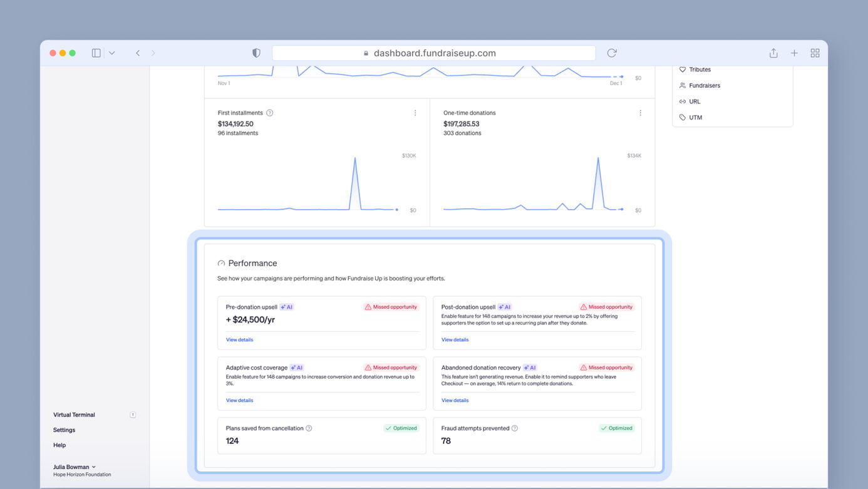Select Fundraisers in the filter list
Viewport: 868px width, 489px height.
click(x=704, y=86)
